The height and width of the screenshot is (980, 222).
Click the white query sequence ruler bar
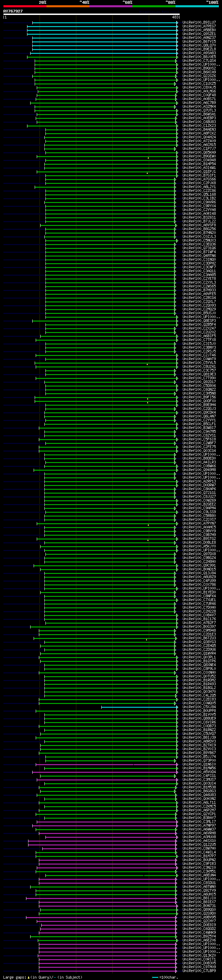pos(92,14)
